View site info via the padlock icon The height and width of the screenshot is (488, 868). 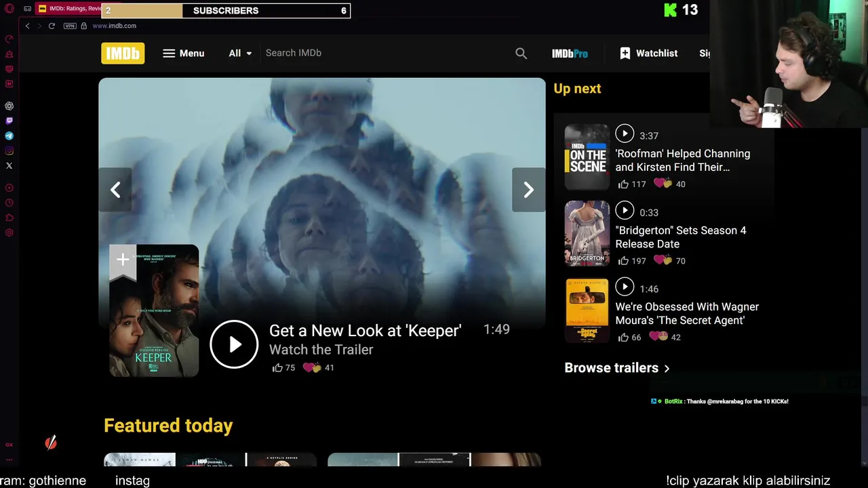(84, 26)
